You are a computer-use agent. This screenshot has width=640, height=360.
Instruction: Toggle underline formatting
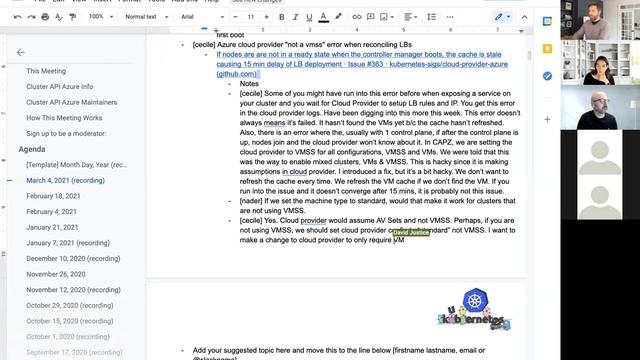[309, 17]
